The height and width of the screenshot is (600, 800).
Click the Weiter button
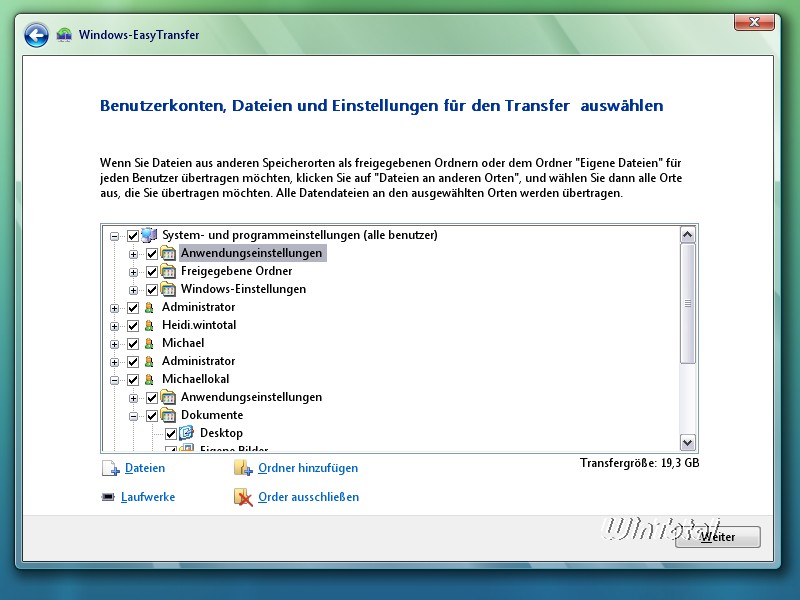pyautogui.click(x=718, y=537)
